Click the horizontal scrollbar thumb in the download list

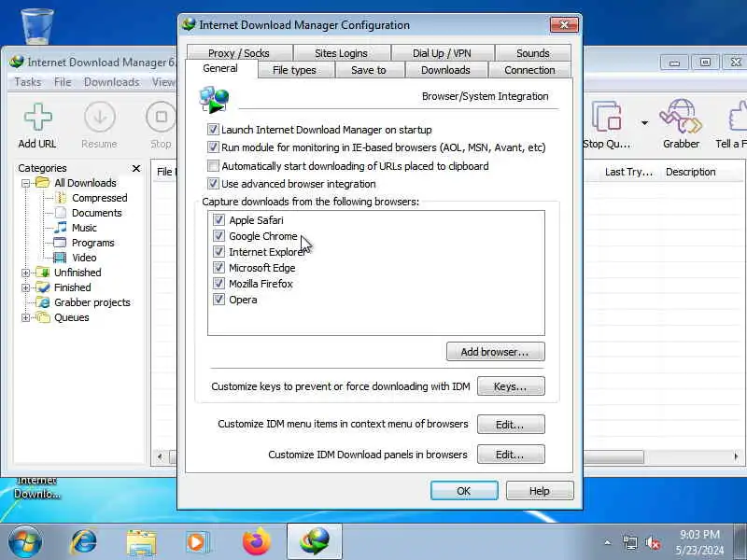pos(613,456)
